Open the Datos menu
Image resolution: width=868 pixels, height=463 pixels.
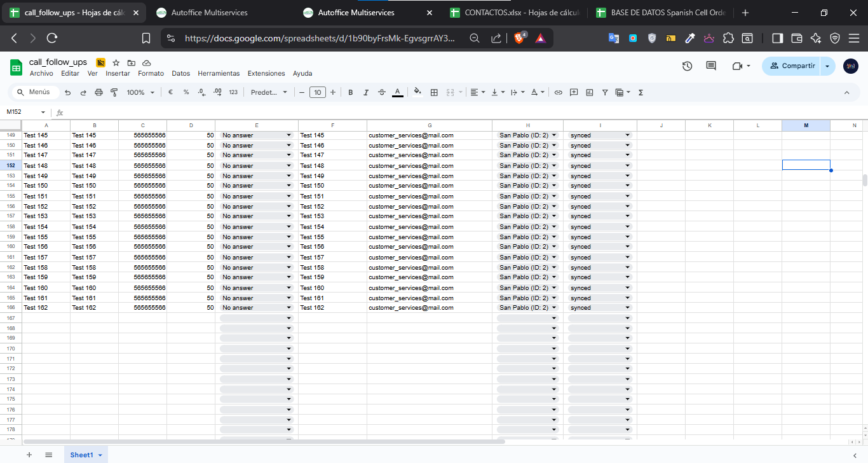pos(180,73)
